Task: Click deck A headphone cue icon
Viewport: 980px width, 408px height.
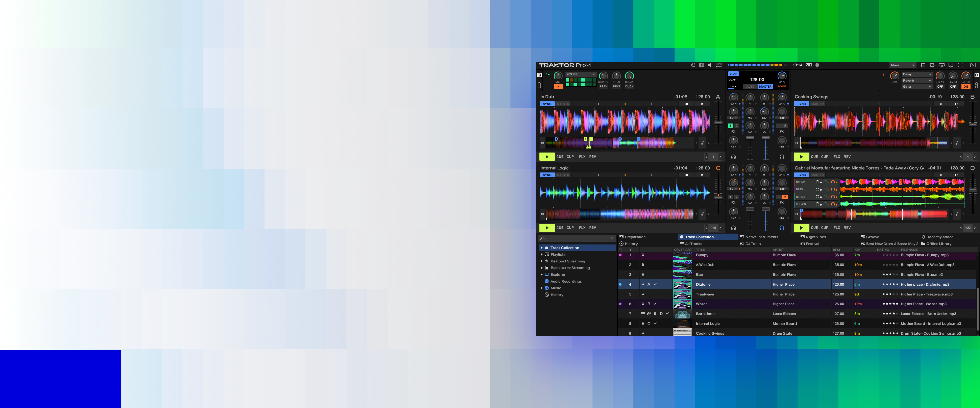Action: (x=733, y=157)
